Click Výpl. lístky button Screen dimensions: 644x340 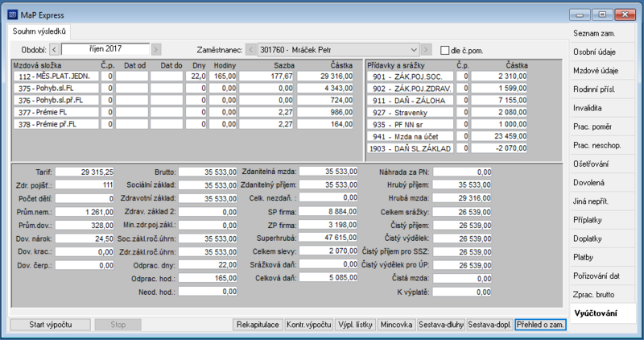coord(355,325)
